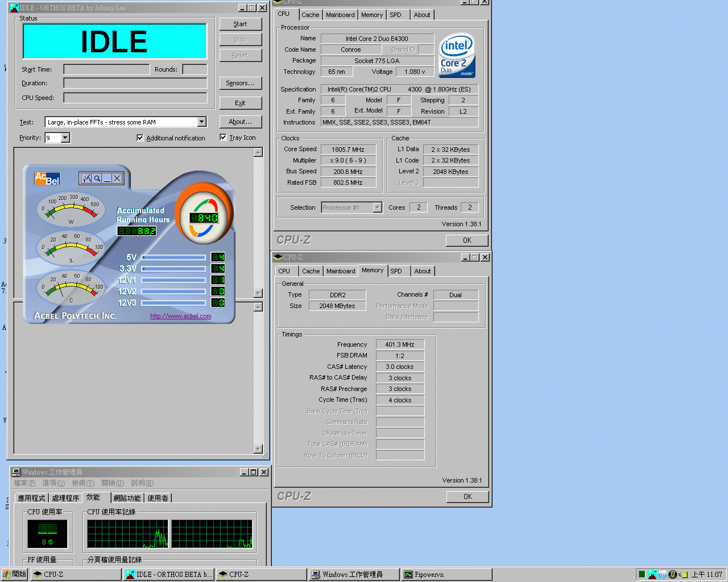Open the Test type dropdown in ORTHOS
This screenshot has height=582, width=728.
(201, 122)
